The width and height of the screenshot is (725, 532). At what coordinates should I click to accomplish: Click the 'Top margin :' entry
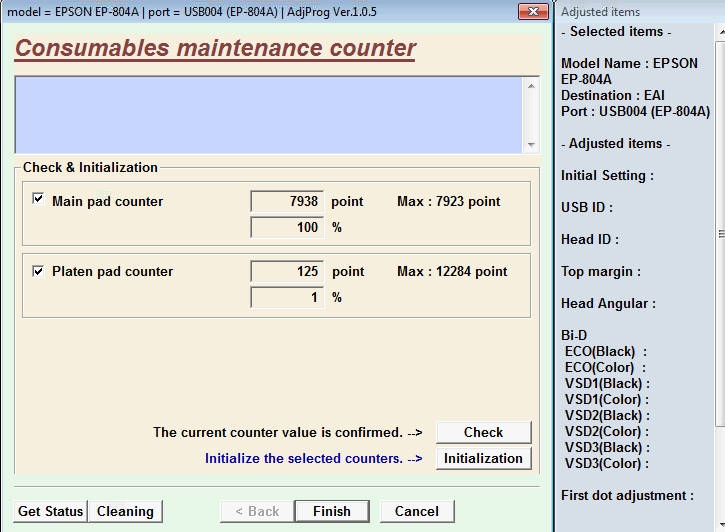tap(601, 271)
